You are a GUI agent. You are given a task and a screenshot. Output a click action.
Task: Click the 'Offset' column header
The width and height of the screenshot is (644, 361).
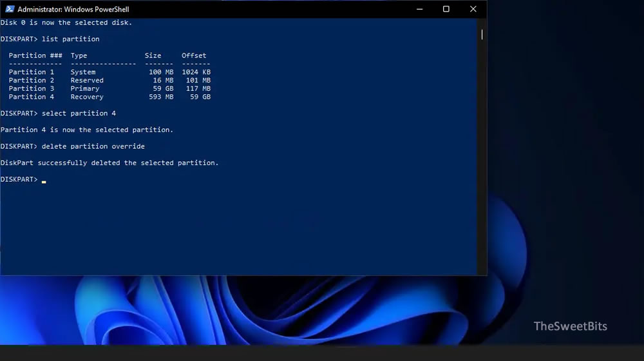(194, 55)
